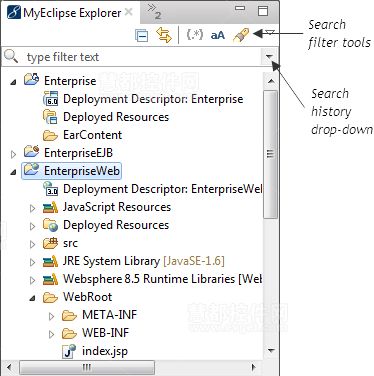Show hidden views chevron with 2
This screenshot has height=376, width=374.
pyautogui.click(x=154, y=11)
